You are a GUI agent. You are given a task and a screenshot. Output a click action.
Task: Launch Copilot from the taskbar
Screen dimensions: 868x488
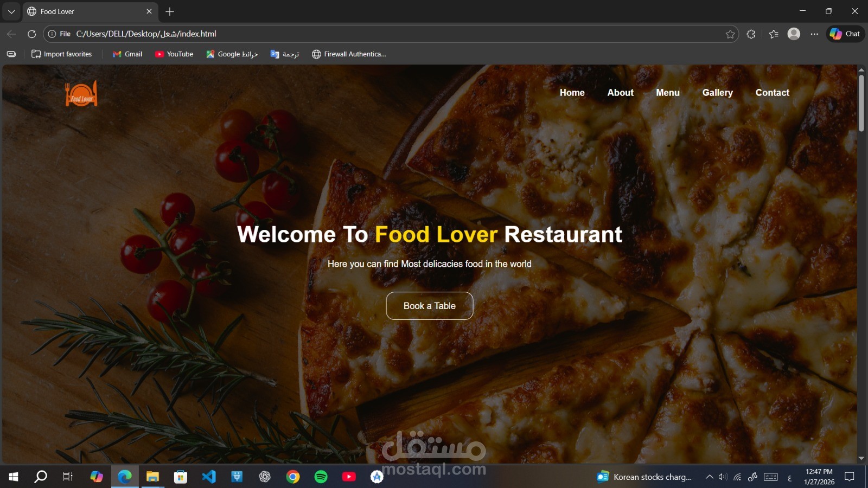pyautogui.click(x=97, y=477)
